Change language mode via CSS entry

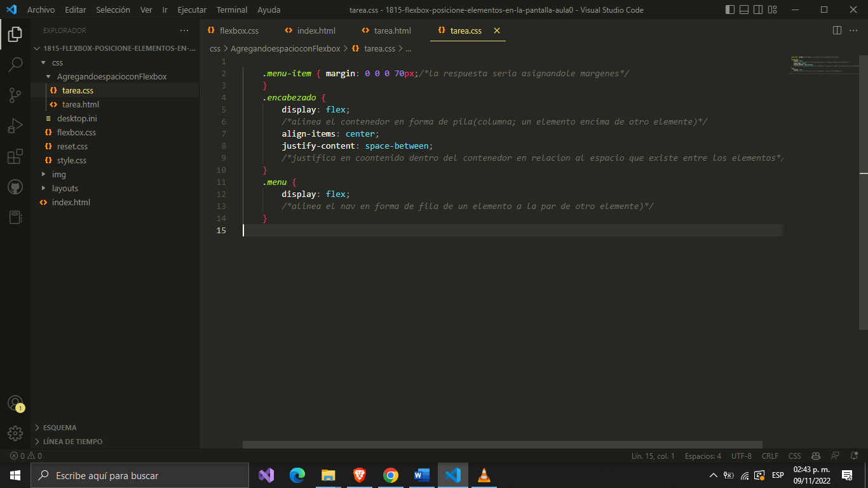click(795, 456)
